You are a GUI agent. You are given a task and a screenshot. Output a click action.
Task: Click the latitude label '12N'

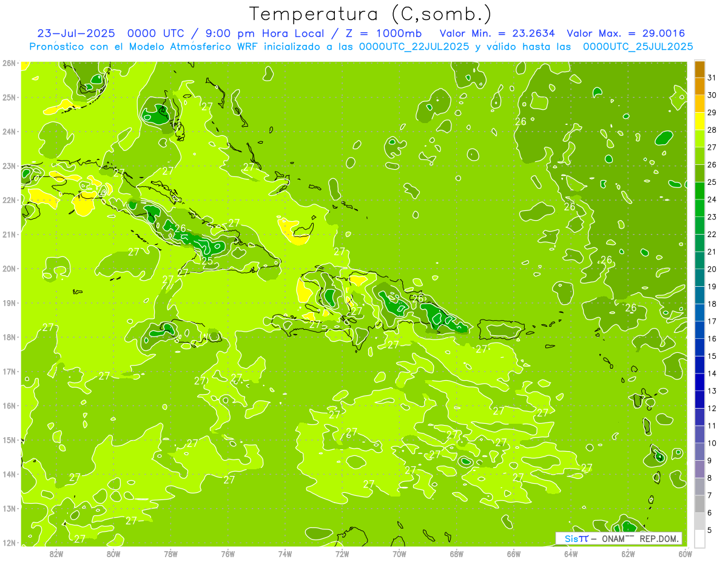(x=9, y=543)
